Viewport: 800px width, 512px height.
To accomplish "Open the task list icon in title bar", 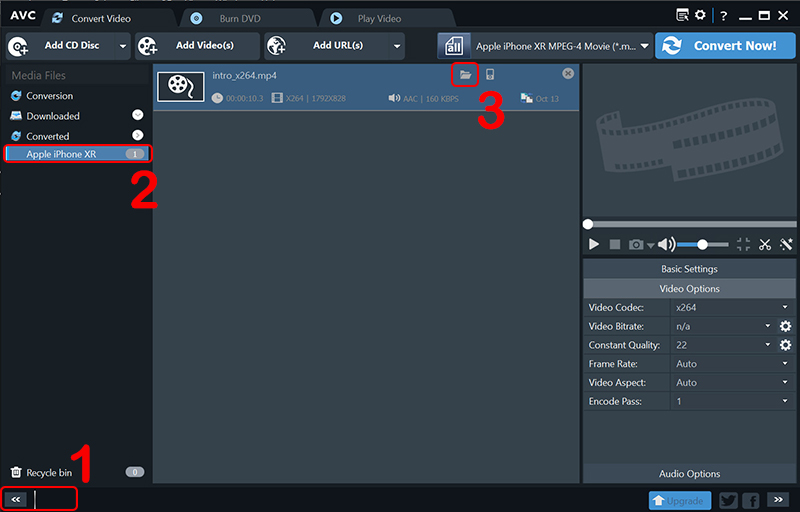I will (x=682, y=15).
